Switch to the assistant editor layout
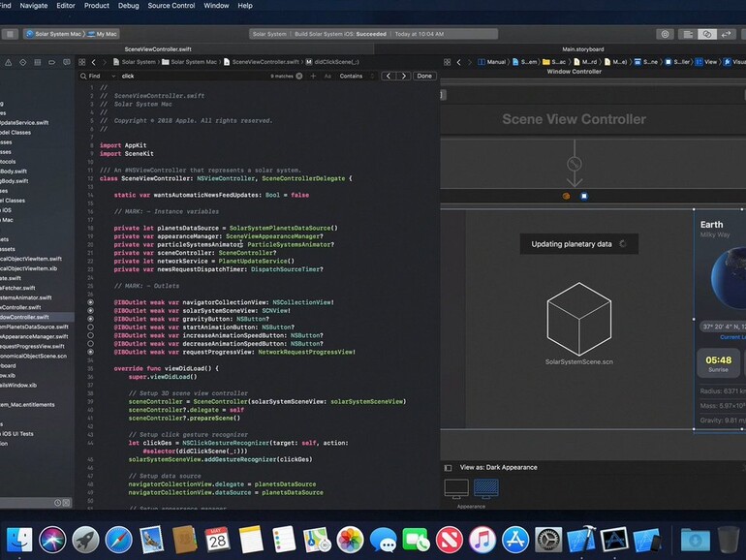Image resolution: width=746 pixels, height=560 pixels. [x=707, y=34]
